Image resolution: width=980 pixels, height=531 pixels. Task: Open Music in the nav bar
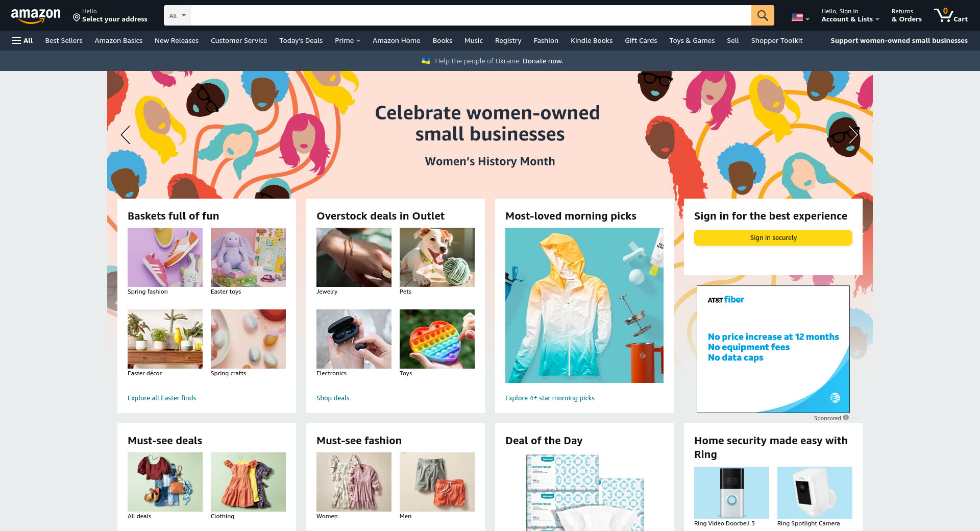point(474,40)
